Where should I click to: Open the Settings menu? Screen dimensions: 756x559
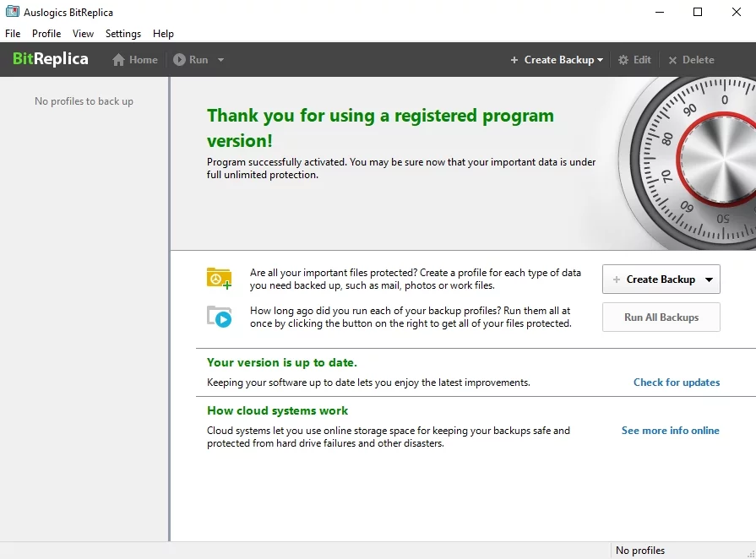pos(123,34)
